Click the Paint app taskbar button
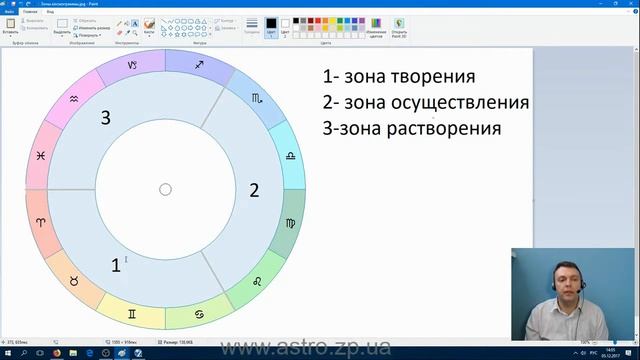 122,353
